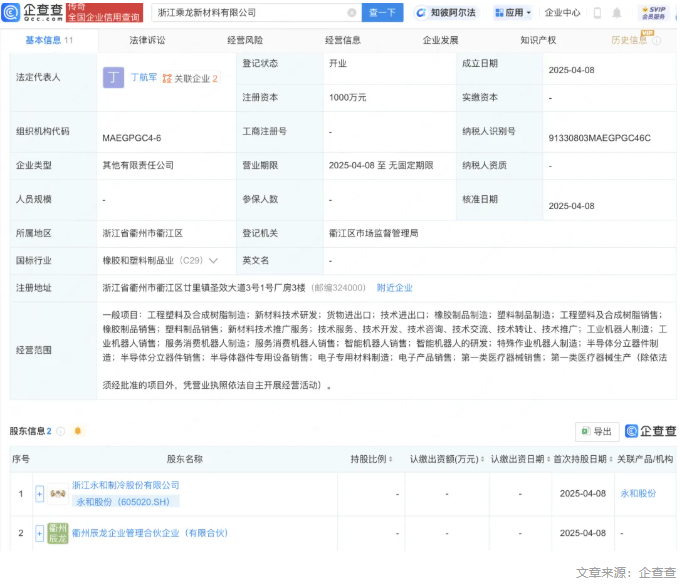Click the SVIP membership badge
This screenshot has height=584, width=680.
(654, 13)
